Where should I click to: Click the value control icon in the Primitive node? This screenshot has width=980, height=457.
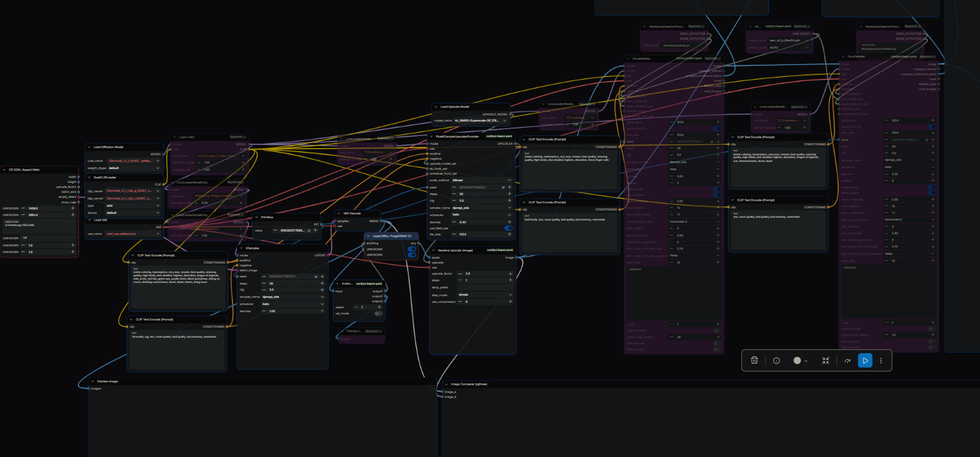(309, 230)
